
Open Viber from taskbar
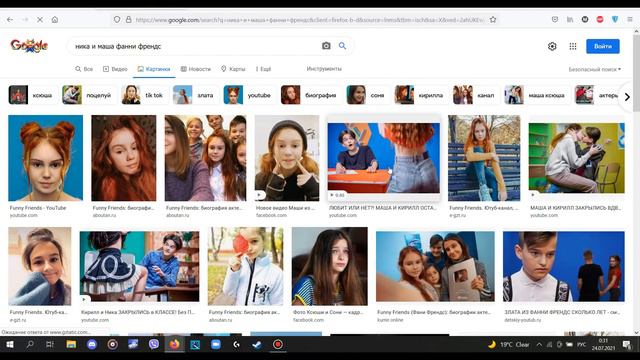tap(154, 344)
